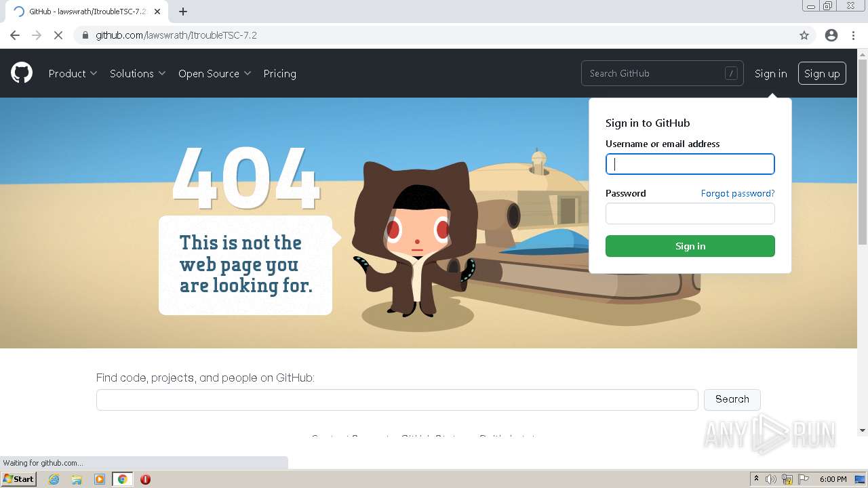Click the Sign up button
868x488 pixels.
822,73
